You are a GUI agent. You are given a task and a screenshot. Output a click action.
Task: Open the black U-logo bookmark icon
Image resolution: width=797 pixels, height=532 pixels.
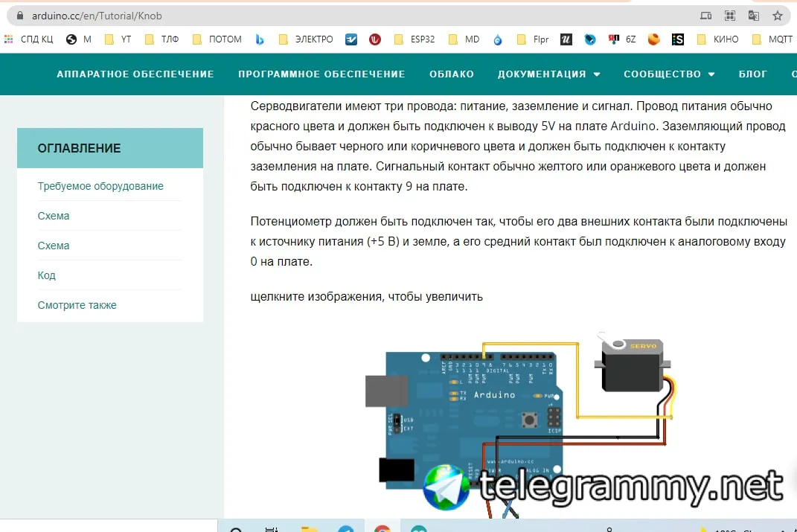point(566,39)
